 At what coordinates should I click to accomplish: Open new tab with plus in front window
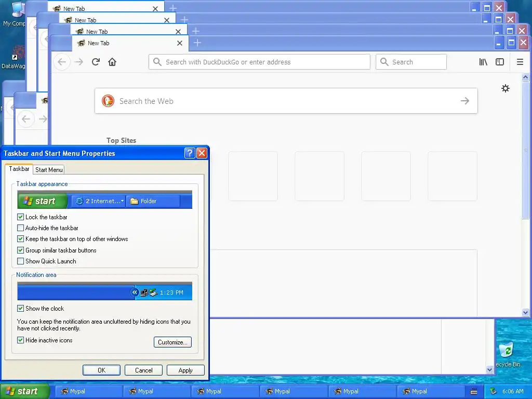pos(197,43)
